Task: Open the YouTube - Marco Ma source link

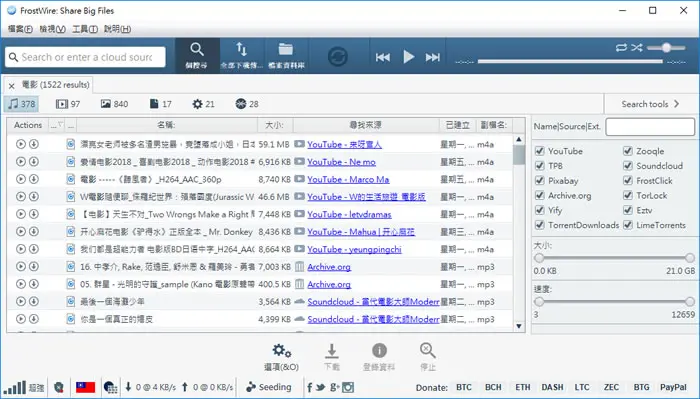Action: click(x=348, y=179)
